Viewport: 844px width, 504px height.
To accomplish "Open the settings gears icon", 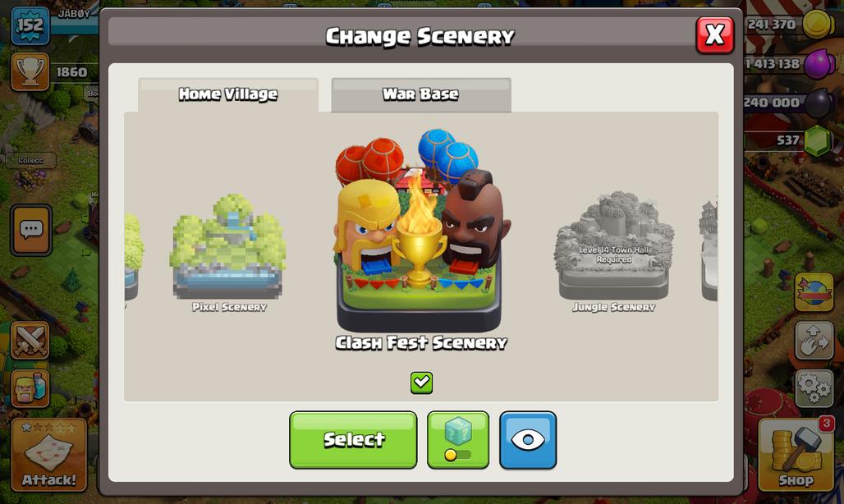I will point(814,387).
